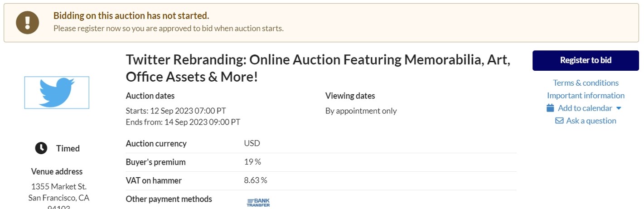This screenshot has height=209, width=644.
Task: Click the 'Bidding on this auction has not started' heading
Action: [x=131, y=15]
